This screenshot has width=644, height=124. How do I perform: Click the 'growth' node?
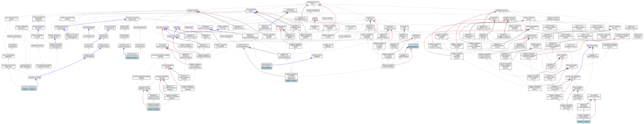point(315,18)
